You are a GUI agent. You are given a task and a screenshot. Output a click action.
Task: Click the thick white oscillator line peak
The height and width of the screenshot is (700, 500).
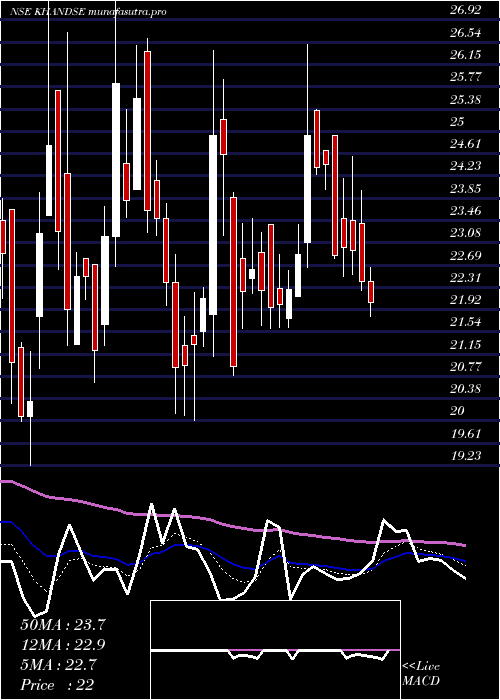pos(151,504)
